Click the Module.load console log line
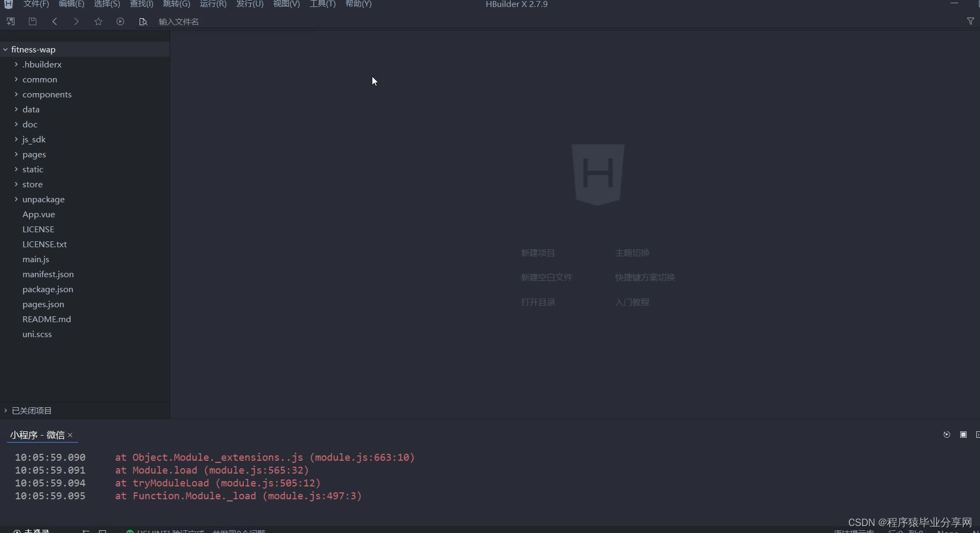The height and width of the screenshot is (533, 980). (x=212, y=470)
